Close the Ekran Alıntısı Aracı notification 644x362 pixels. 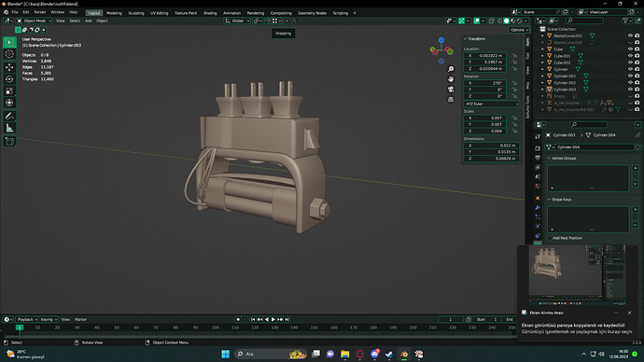coord(630,313)
